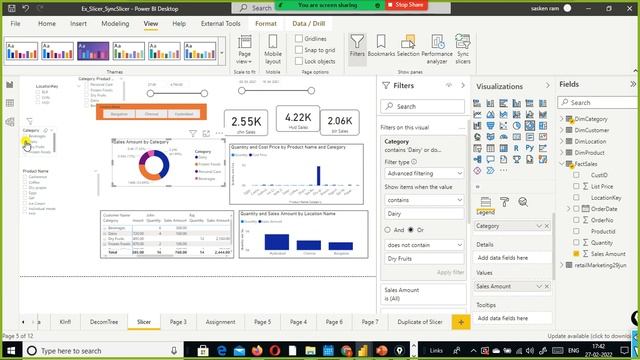The width and height of the screenshot is (640, 360).
Task: Open the Analytics magnifier tab
Action: [523, 202]
